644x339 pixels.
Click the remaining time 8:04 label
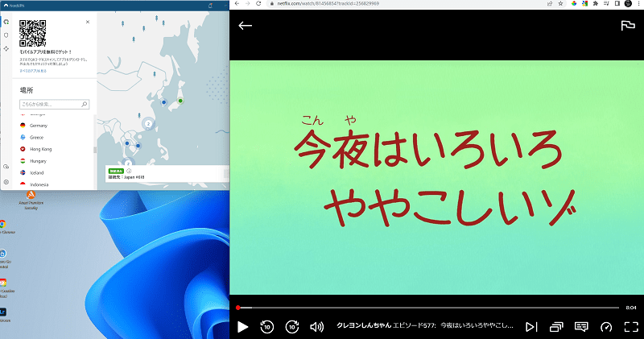click(631, 308)
